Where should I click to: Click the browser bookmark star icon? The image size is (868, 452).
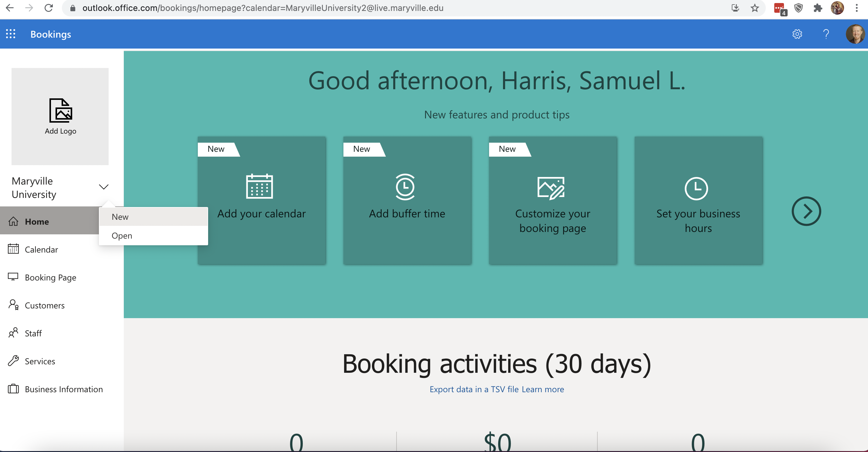755,8
